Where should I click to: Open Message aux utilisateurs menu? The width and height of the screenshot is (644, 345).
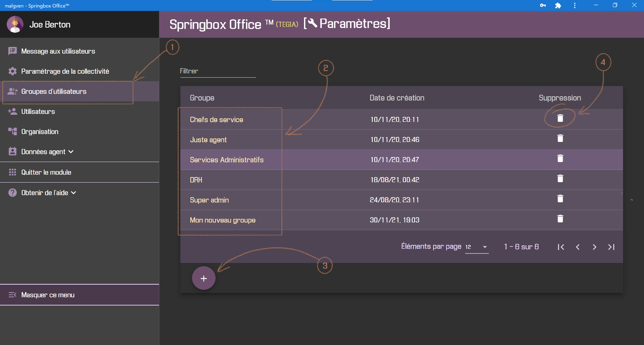79,51
